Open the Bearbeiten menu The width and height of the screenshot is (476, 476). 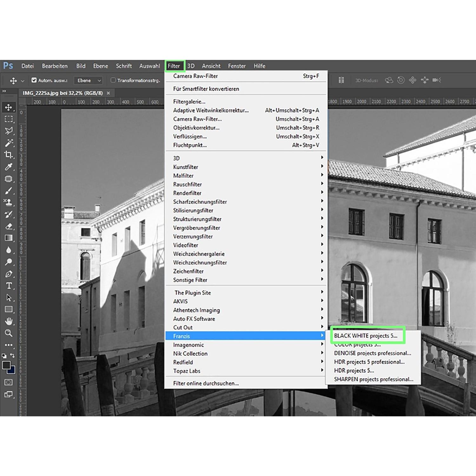(55, 66)
